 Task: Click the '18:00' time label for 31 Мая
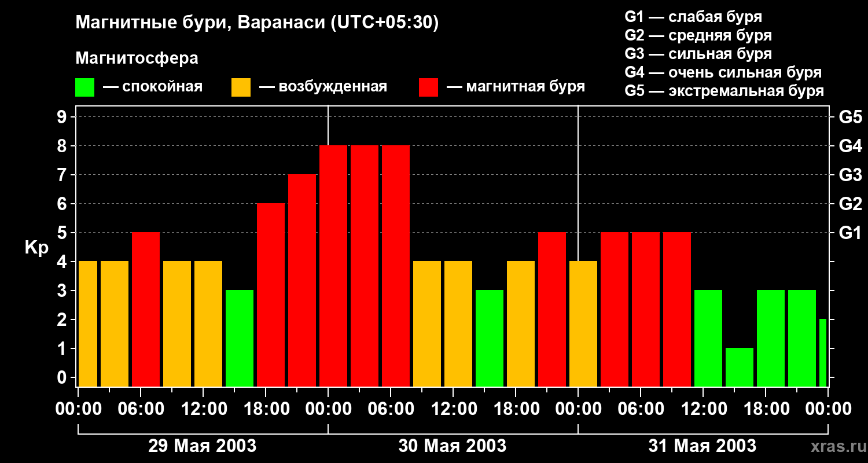pyautogui.click(x=766, y=409)
